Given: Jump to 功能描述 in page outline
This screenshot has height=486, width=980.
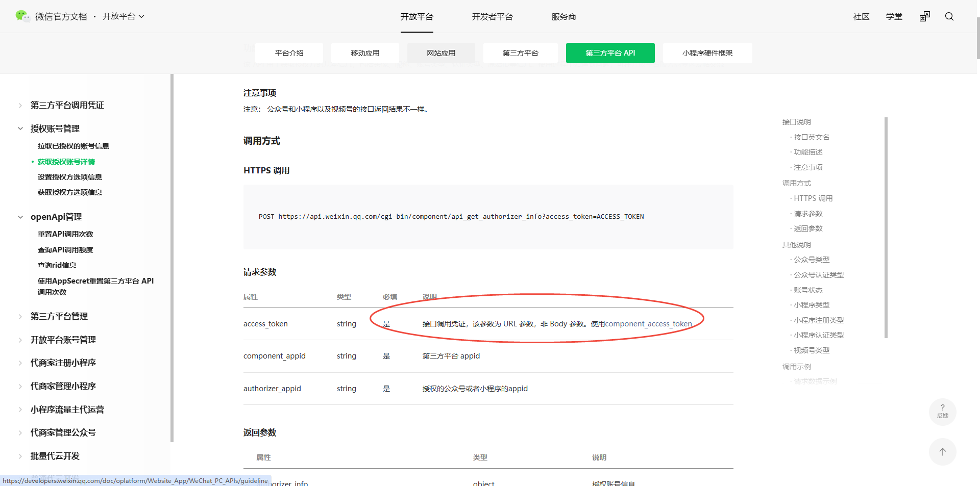Looking at the screenshot, I should tap(808, 152).
